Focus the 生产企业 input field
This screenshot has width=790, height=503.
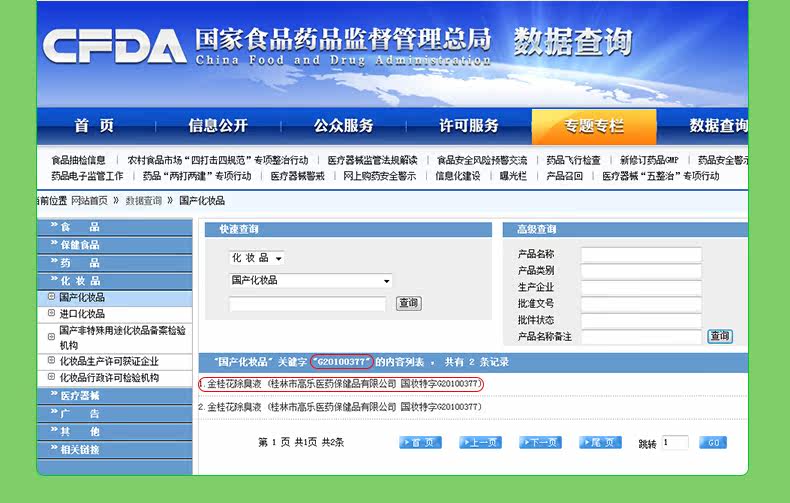pos(641,288)
